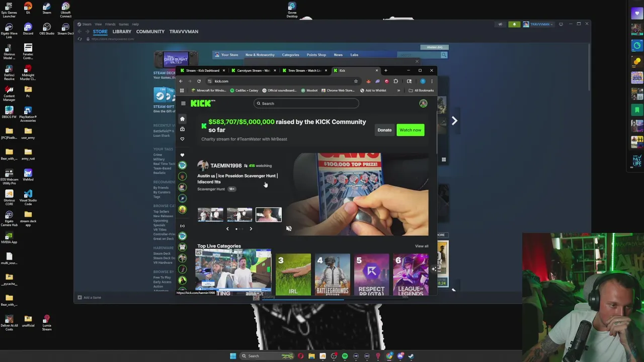Open the Moobot bookmark
This screenshot has width=644, height=362.
pyautogui.click(x=310, y=90)
